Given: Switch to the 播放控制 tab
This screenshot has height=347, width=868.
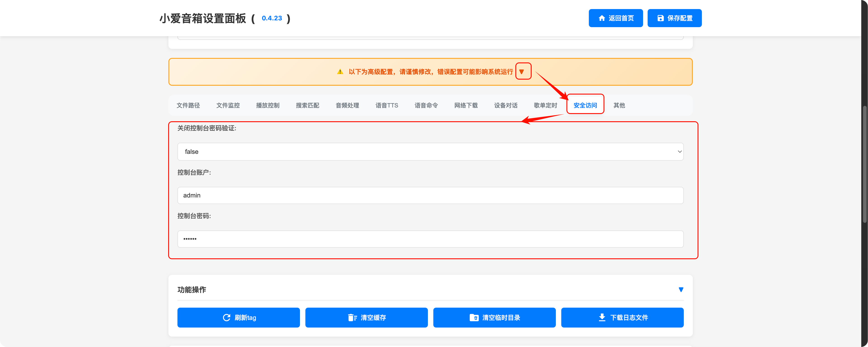Looking at the screenshot, I should [x=268, y=105].
